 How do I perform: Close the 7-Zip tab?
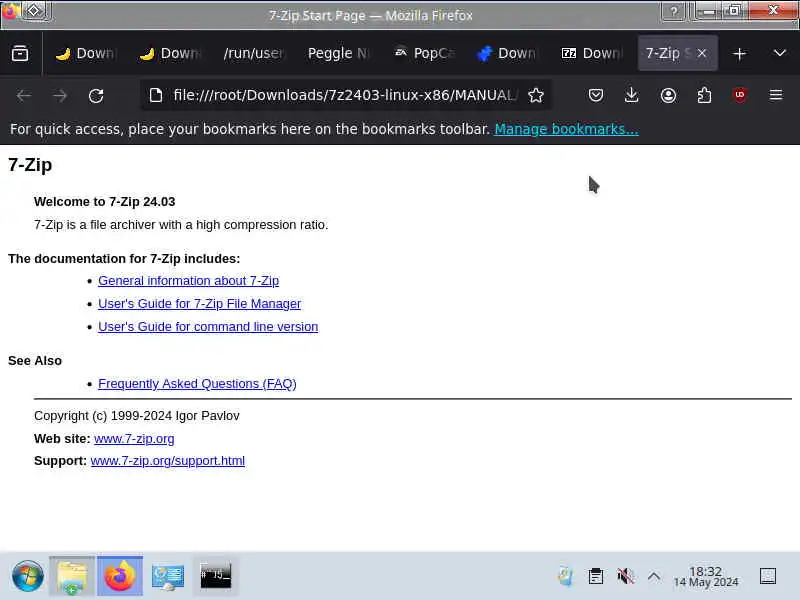click(702, 53)
